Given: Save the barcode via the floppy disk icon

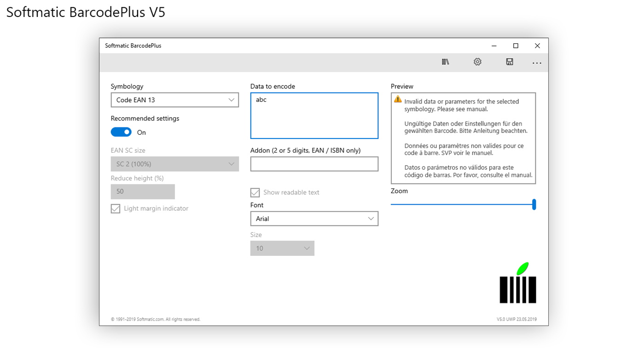Looking at the screenshot, I should point(510,61).
